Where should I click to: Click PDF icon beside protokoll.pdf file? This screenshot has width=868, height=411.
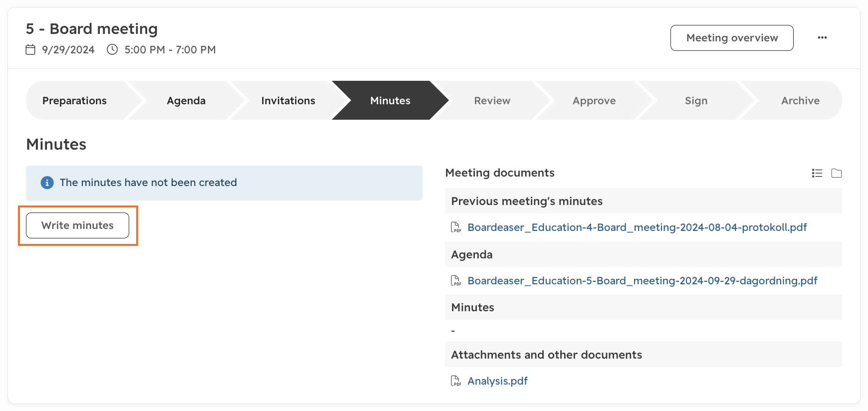pyautogui.click(x=456, y=227)
